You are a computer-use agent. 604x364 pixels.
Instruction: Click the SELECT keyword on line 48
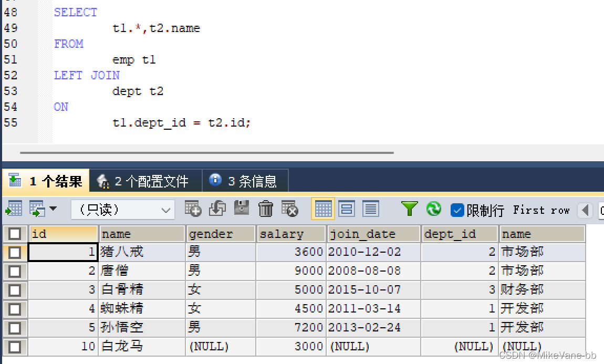click(x=76, y=12)
